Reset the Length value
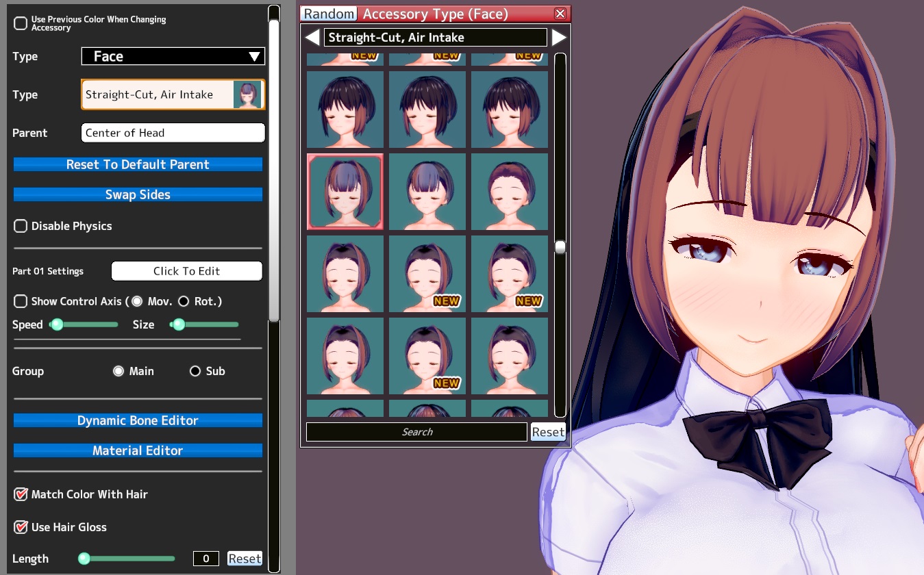This screenshot has width=924, height=575. [245, 559]
